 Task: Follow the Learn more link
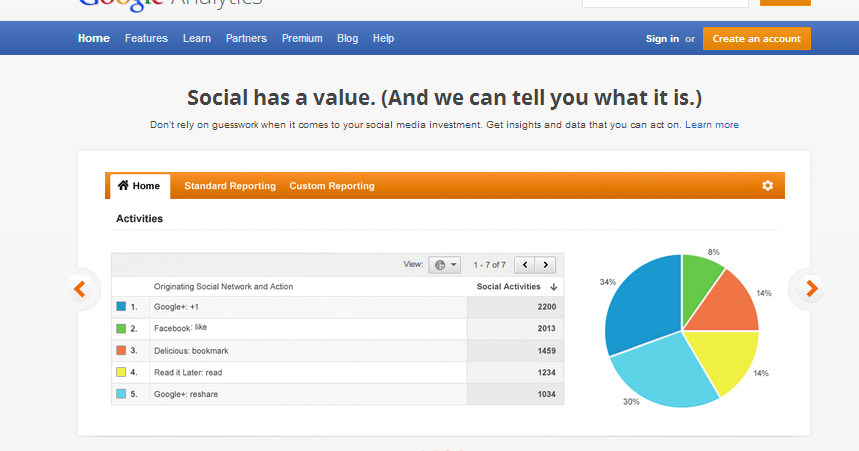pyautogui.click(x=712, y=125)
